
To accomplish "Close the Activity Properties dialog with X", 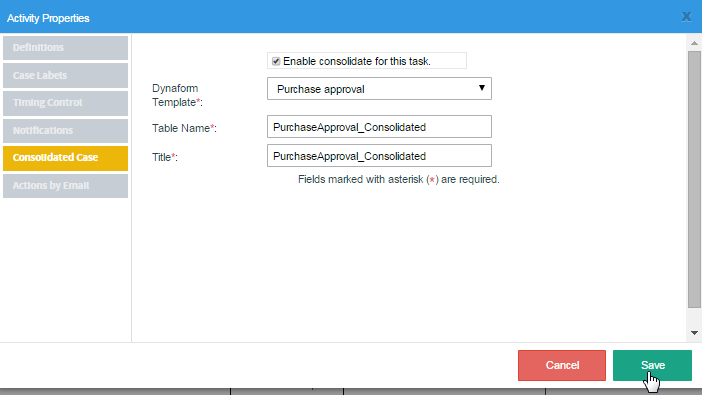I will (x=686, y=17).
